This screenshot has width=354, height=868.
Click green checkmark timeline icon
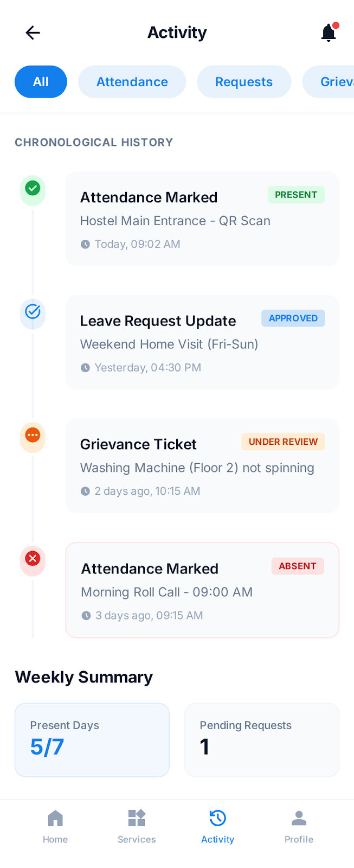33,188
